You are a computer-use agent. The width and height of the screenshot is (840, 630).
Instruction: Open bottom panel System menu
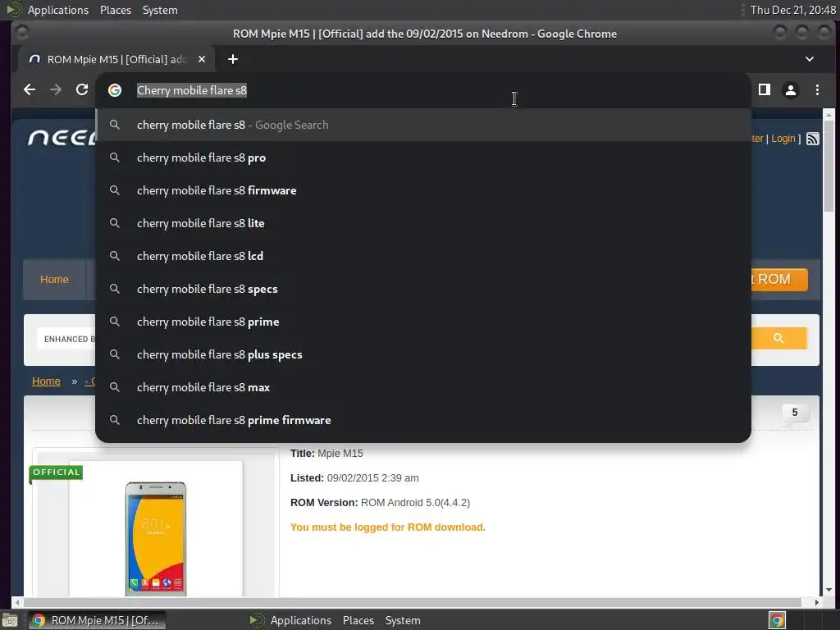pos(403,620)
